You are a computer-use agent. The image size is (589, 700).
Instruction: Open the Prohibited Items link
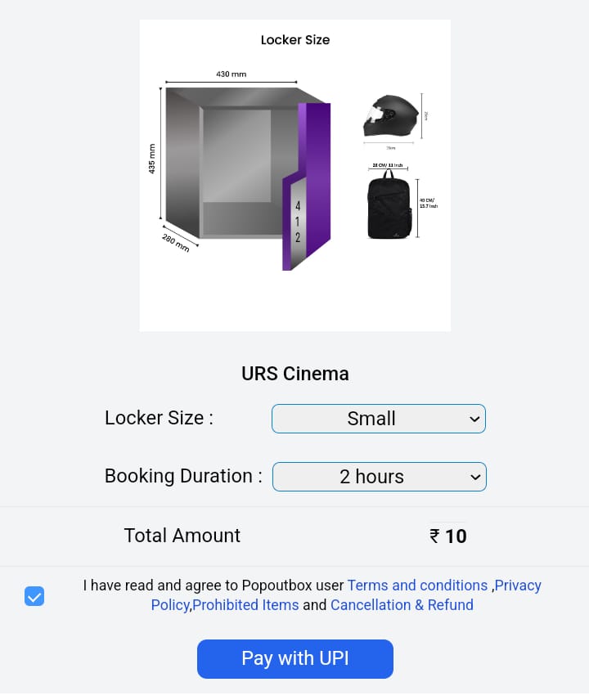pyautogui.click(x=245, y=605)
